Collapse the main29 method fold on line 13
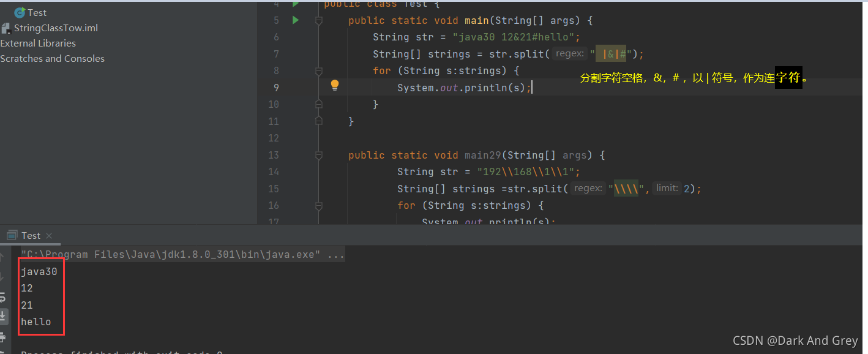 coord(318,156)
